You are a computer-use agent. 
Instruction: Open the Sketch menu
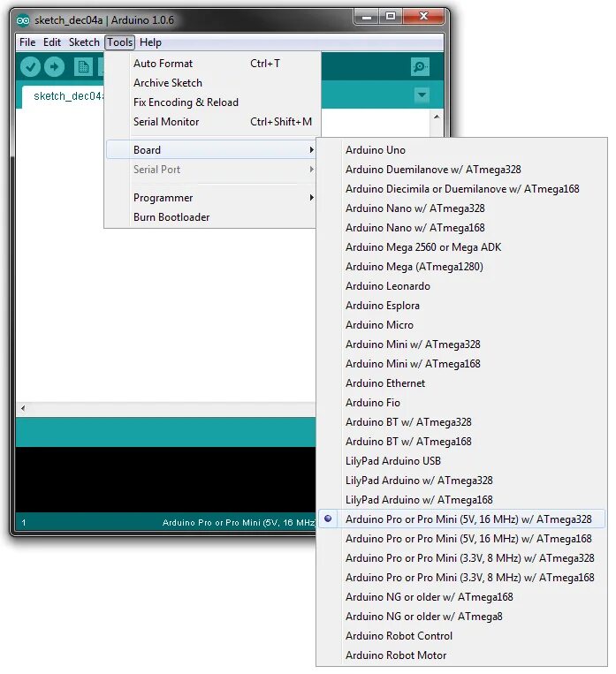pos(84,42)
